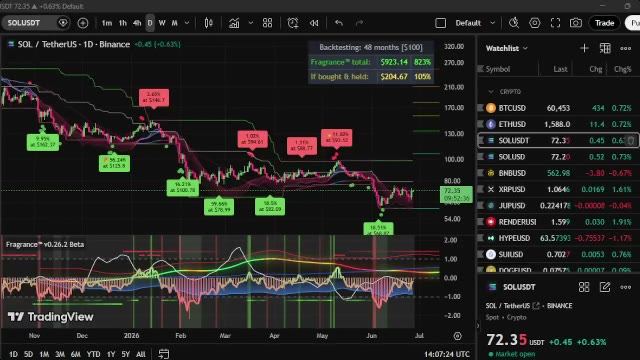This screenshot has width=640, height=360.
Task: Open indicator templates grid icon
Action: 267,23
